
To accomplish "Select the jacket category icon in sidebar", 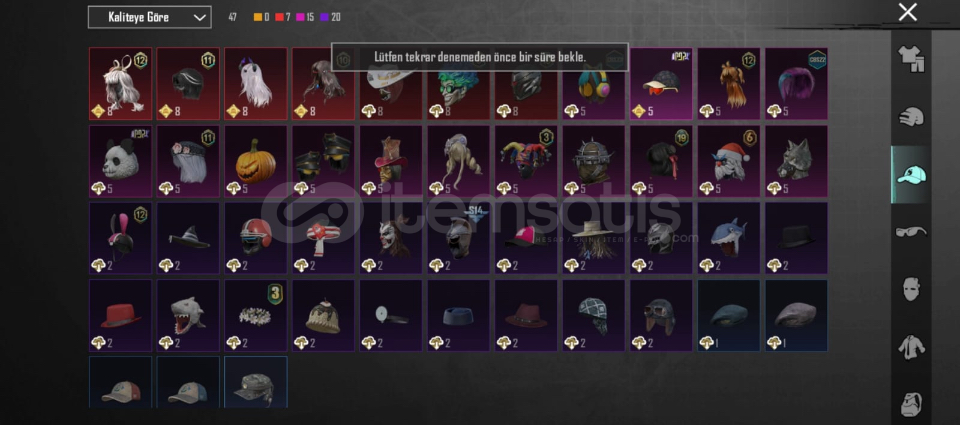I will click(911, 347).
